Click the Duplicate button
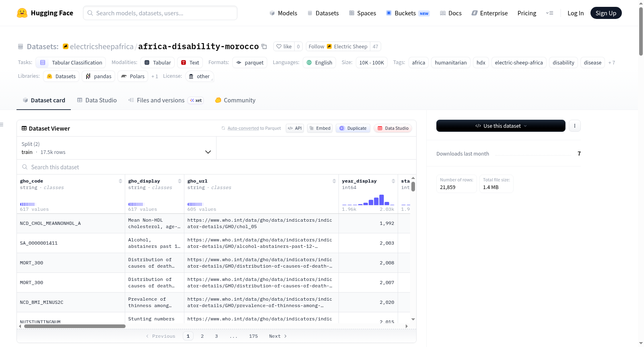Screen dimensions: 644x347 pyautogui.click(x=353, y=128)
